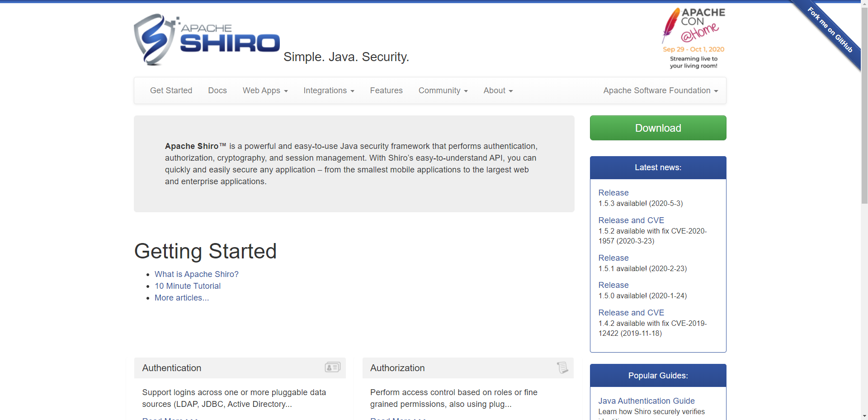Open the About dropdown menu

[x=498, y=91]
